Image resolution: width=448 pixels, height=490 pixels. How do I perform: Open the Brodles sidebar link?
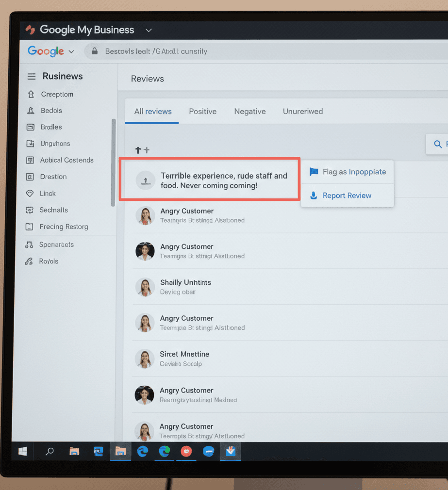coord(51,127)
